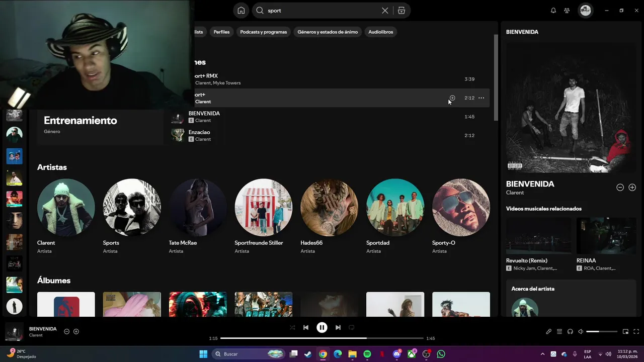Adjust the volume slider
This screenshot has width=644, height=362.
[602, 332]
